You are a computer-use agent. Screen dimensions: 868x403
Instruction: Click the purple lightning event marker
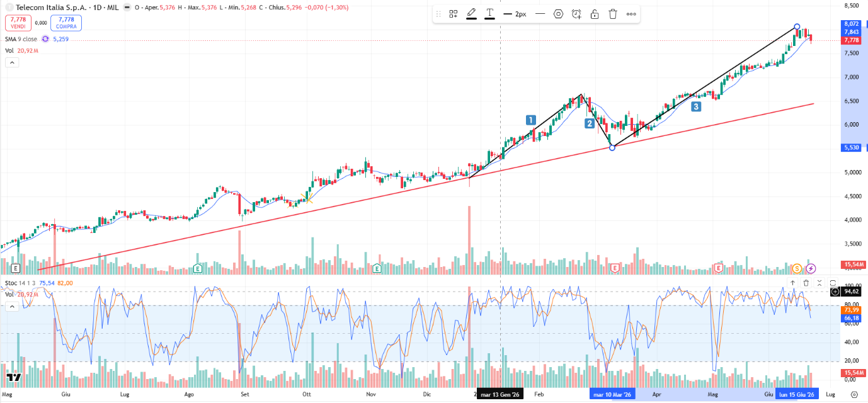(x=811, y=268)
